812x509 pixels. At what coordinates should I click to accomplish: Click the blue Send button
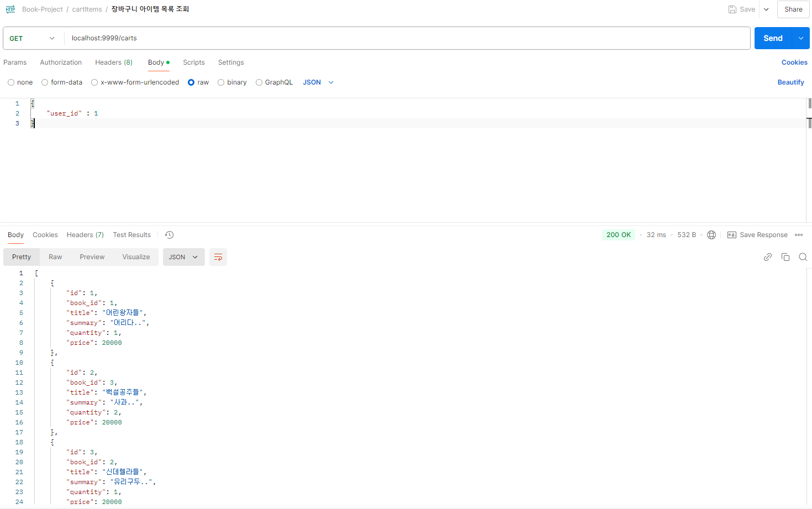coord(773,38)
